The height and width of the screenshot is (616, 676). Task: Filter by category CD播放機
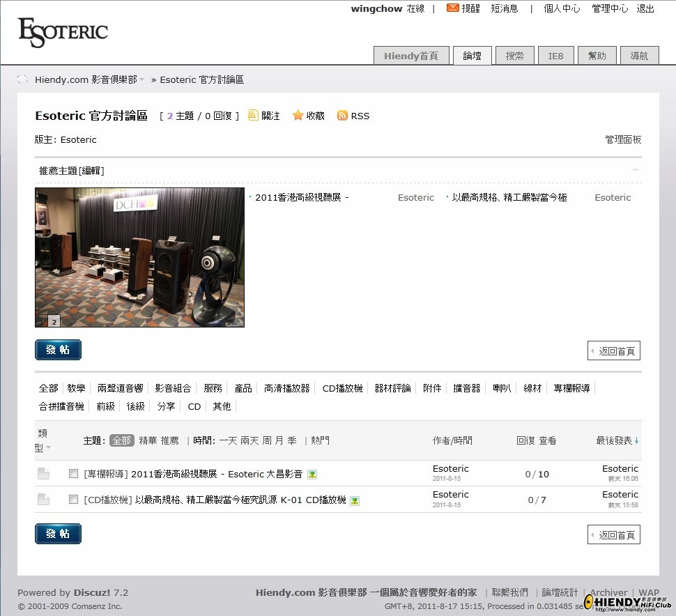pos(342,388)
